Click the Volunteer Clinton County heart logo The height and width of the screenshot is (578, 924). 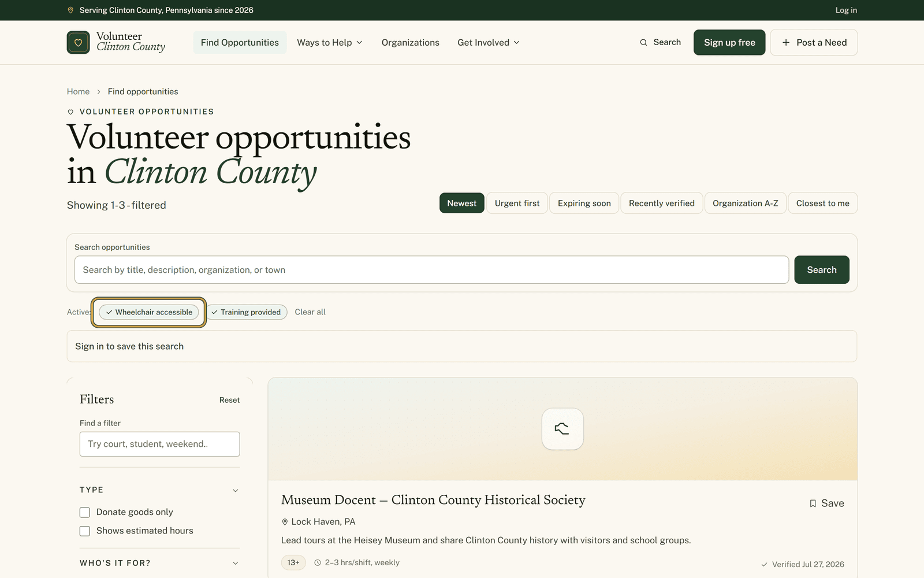[x=78, y=42]
